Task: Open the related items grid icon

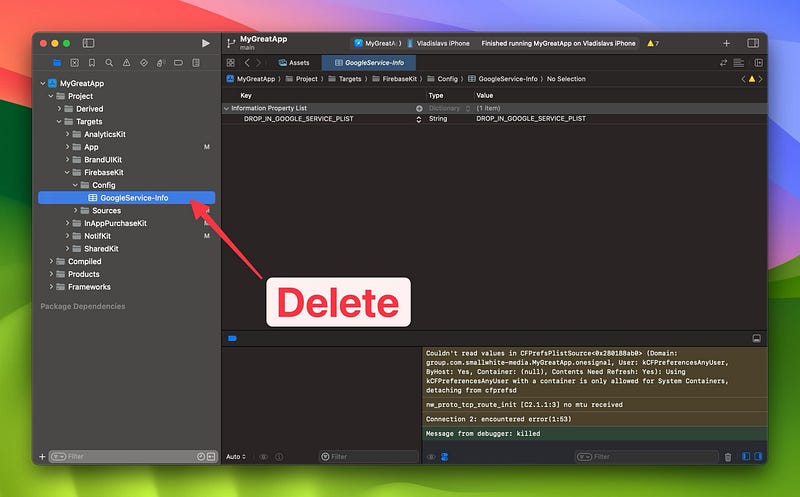Action: coord(231,63)
